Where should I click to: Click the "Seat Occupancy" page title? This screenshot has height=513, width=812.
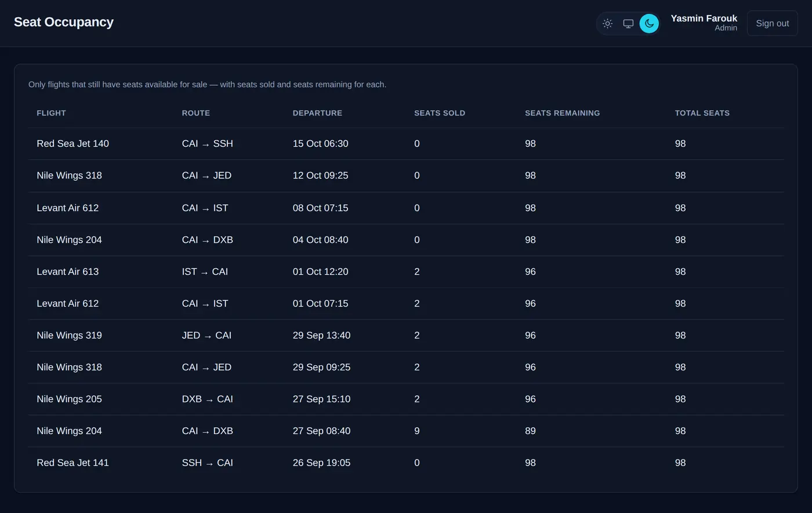(64, 22)
